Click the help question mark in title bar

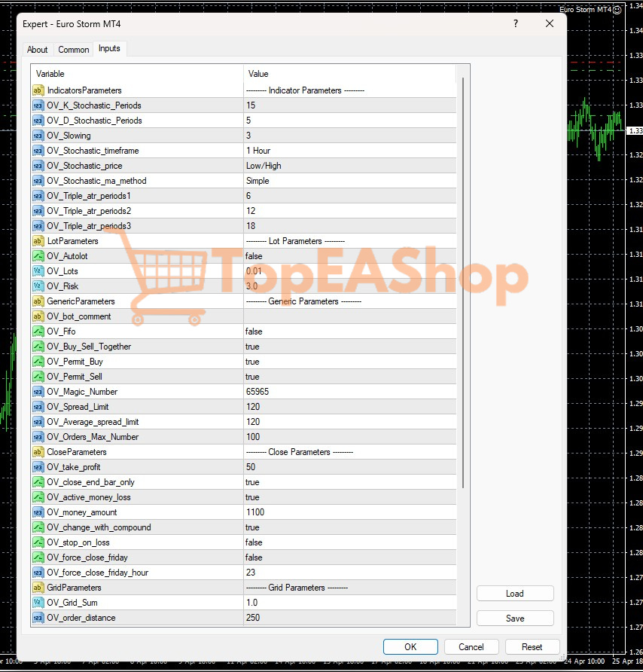tap(516, 24)
